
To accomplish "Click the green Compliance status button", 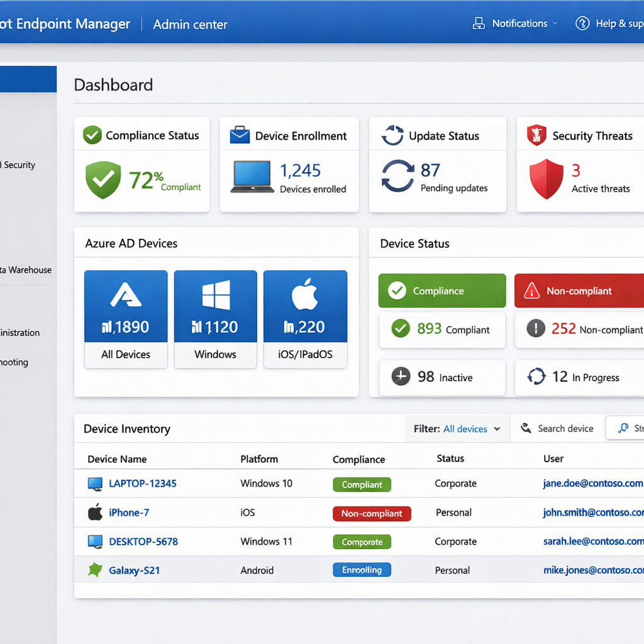I will (442, 291).
